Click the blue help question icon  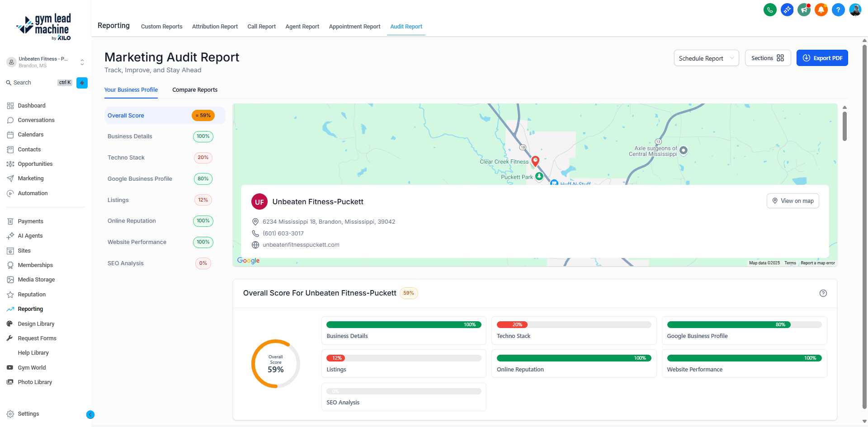pos(838,9)
